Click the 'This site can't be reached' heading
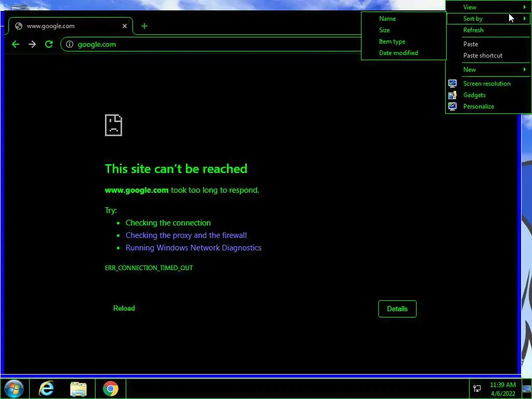The width and height of the screenshot is (532, 399). pos(176,169)
